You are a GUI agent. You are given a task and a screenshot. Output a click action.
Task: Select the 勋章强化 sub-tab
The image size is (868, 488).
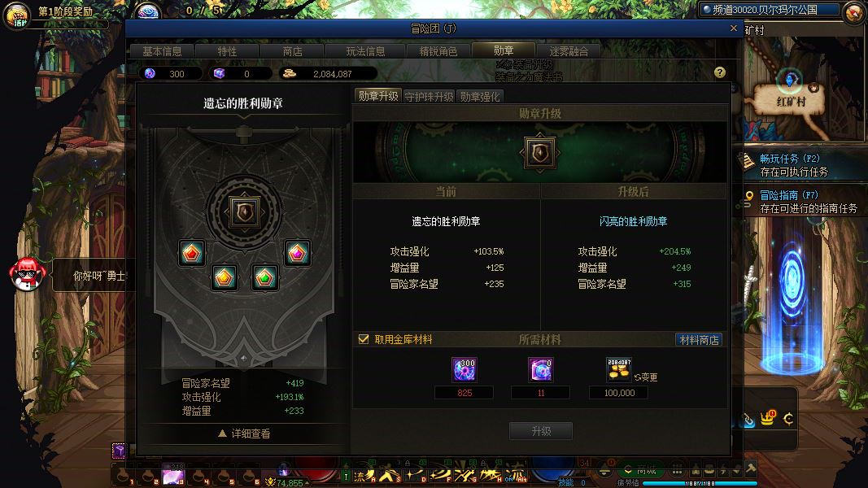tap(480, 97)
